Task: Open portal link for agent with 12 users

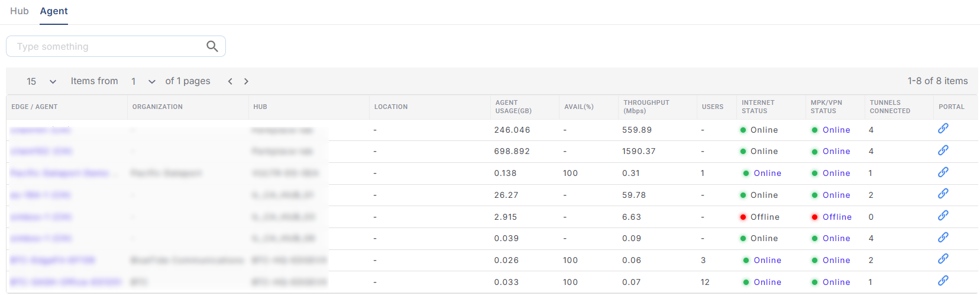Action: 943,281
